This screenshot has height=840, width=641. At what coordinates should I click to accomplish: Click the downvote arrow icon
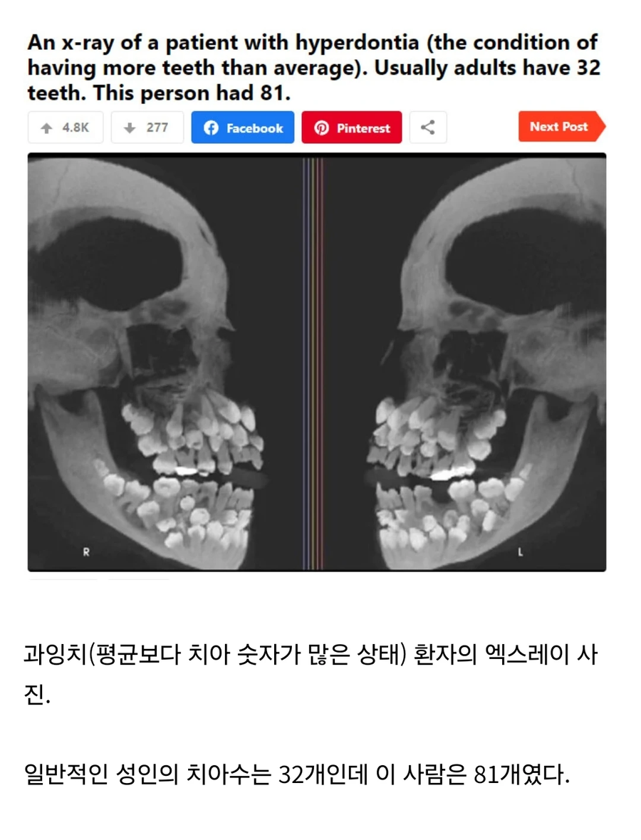pos(130,128)
